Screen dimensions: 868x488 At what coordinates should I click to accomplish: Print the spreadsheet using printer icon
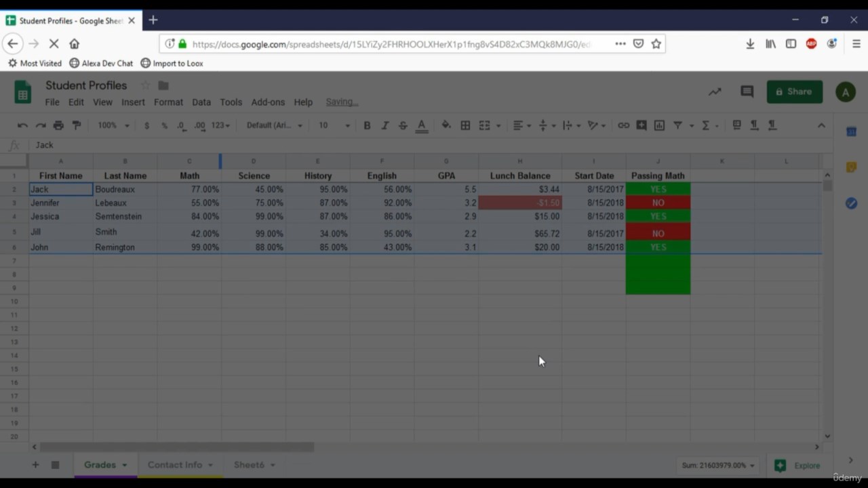click(x=58, y=125)
